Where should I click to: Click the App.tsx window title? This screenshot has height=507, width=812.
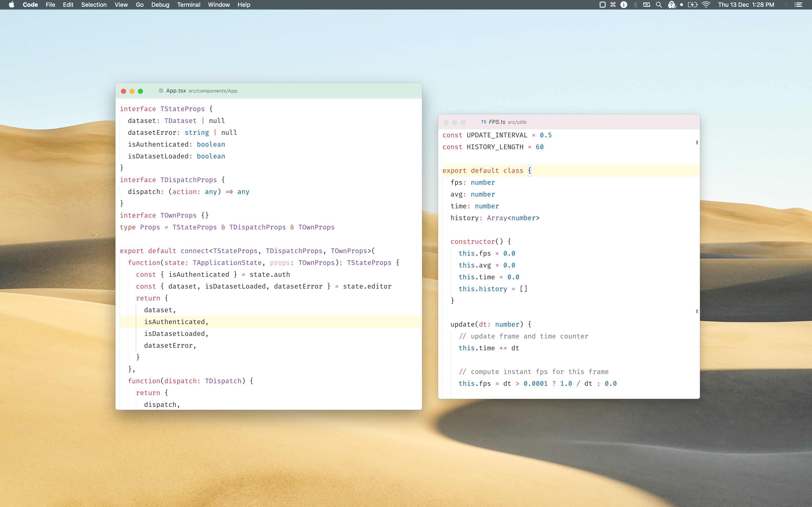coord(176,91)
